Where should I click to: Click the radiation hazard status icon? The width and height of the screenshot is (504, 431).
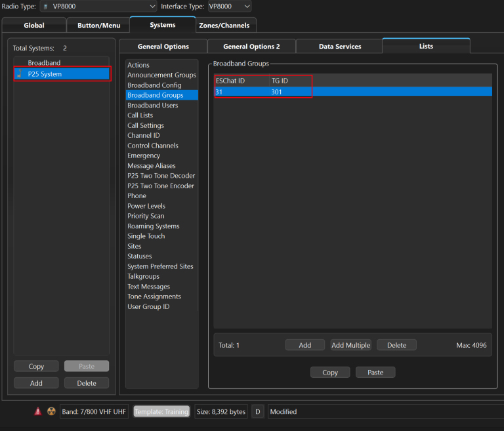point(51,411)
